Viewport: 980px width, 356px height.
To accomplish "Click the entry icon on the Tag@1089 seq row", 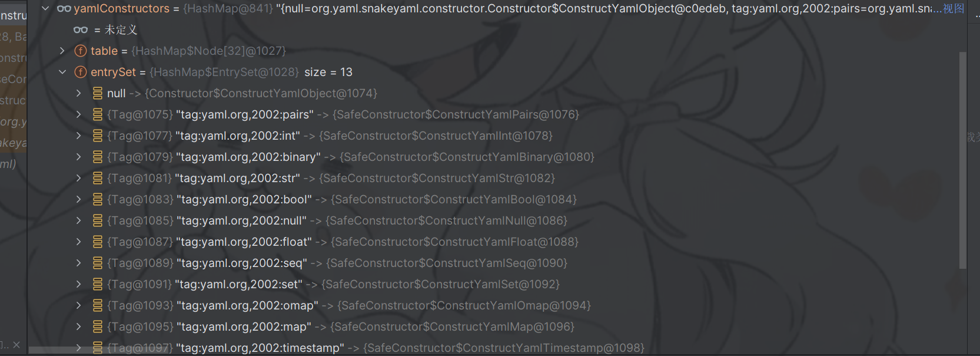I will (98, 263).
